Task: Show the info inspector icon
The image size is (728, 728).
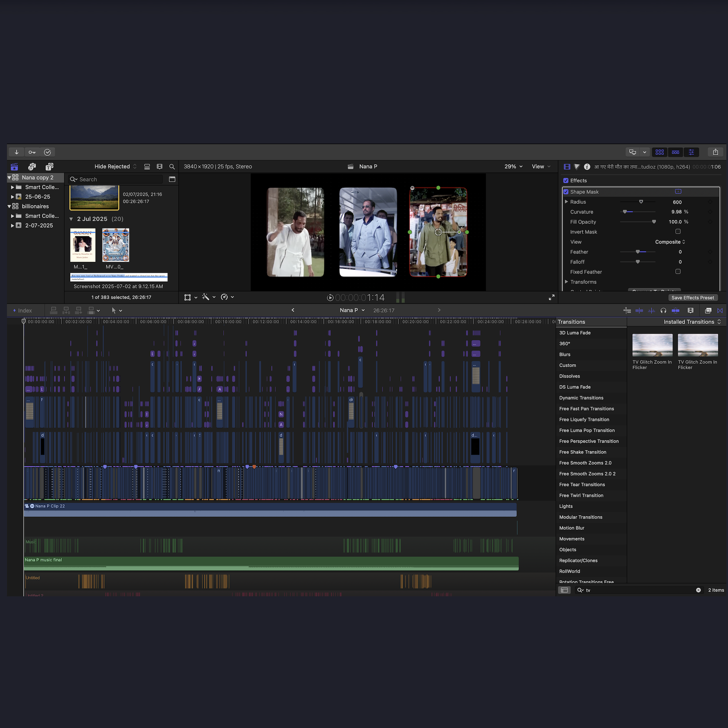Action: tap(587, 166)
